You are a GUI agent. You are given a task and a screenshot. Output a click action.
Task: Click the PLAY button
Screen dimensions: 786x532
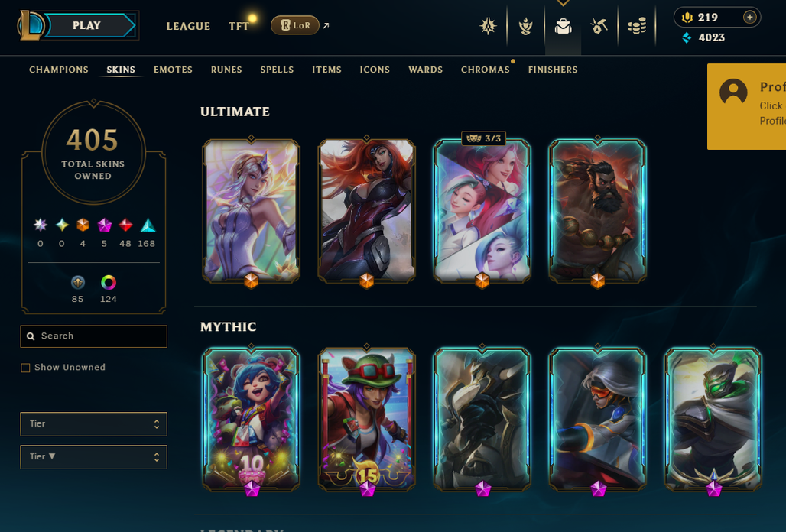point(86,25)
